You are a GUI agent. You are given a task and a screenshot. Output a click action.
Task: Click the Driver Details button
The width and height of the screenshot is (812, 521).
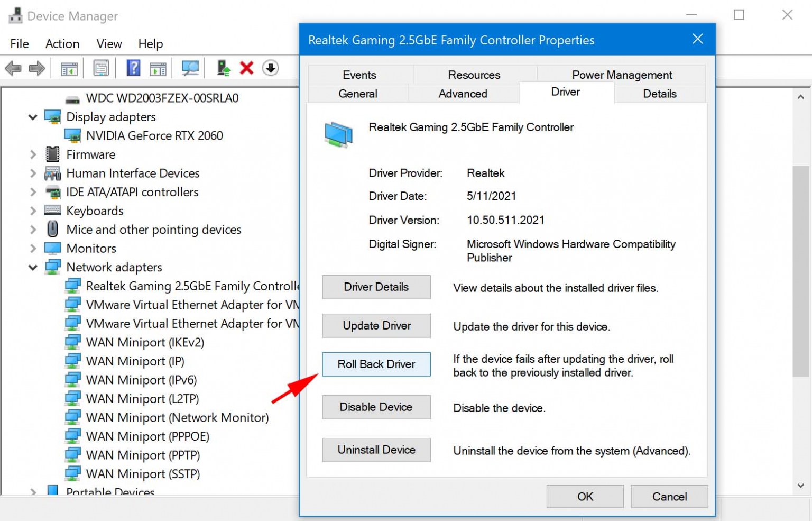click(376, 287)
